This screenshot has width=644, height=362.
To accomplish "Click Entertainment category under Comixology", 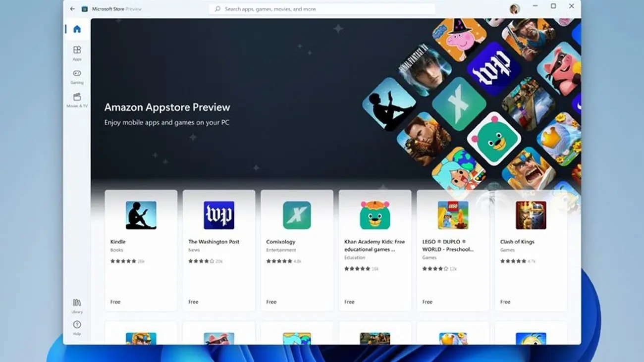I will click(x=281, y=250).
